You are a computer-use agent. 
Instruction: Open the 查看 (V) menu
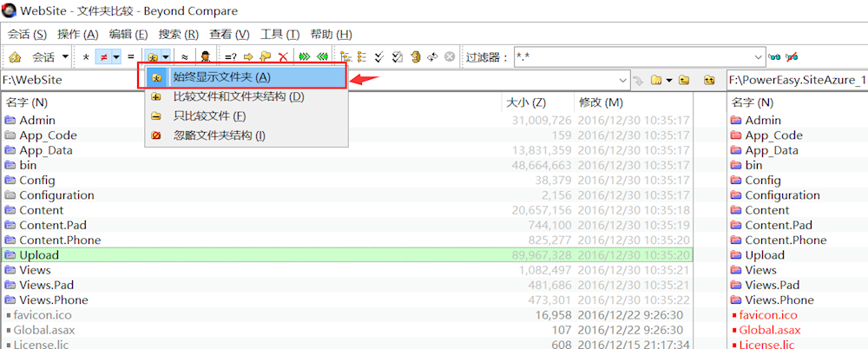tap(230, 35)
